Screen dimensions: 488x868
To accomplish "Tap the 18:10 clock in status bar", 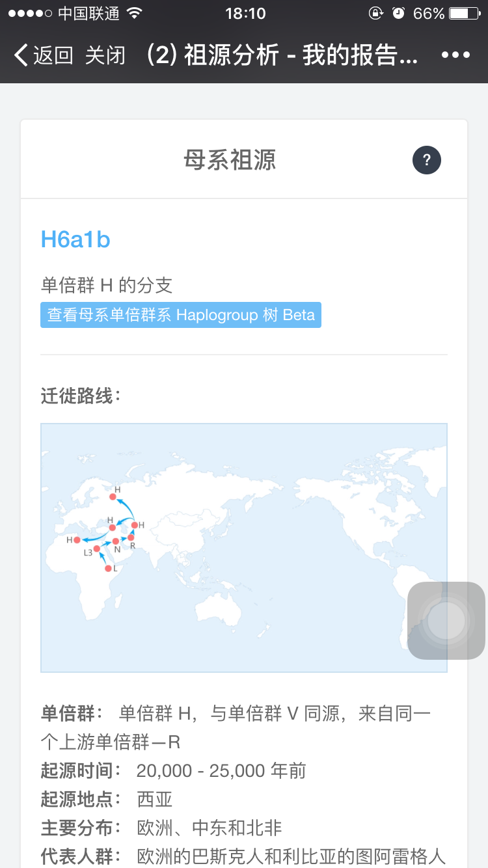I will click(245, 13).
